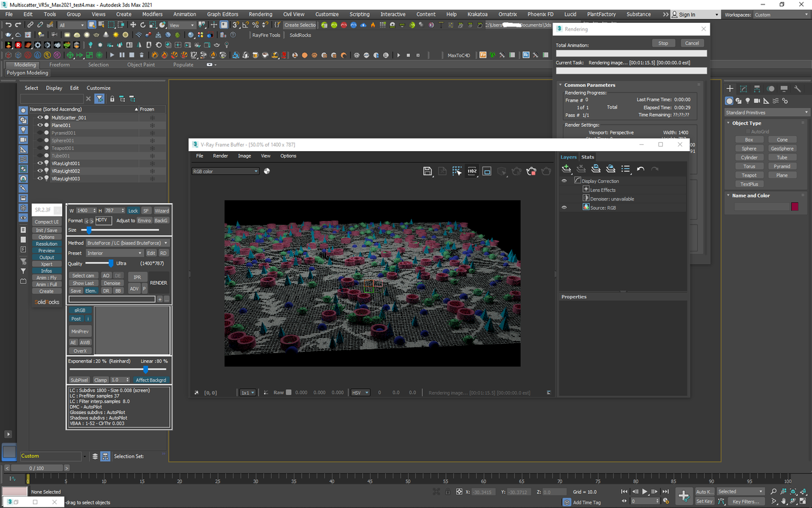The width and height of the screenshot is (812, 508).
Task: Toggle Affect Backgrd in SolidRocks
Action: tap(151, 380)
